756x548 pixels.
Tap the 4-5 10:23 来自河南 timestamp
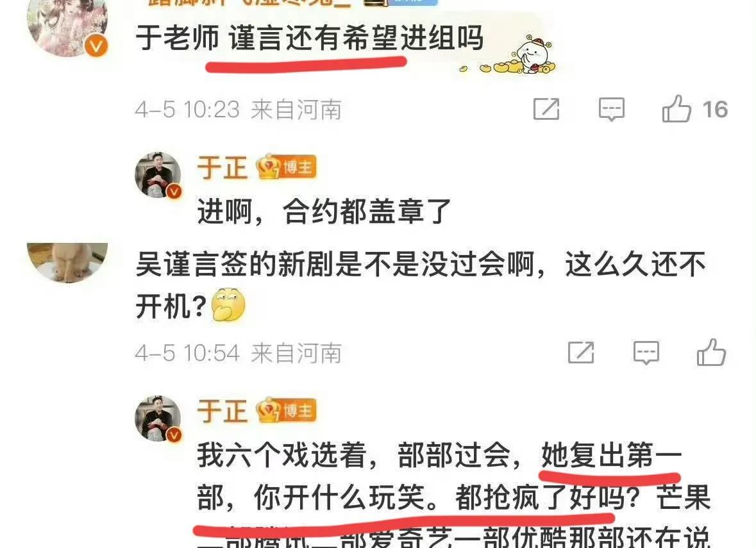click(x=238, y=110)
